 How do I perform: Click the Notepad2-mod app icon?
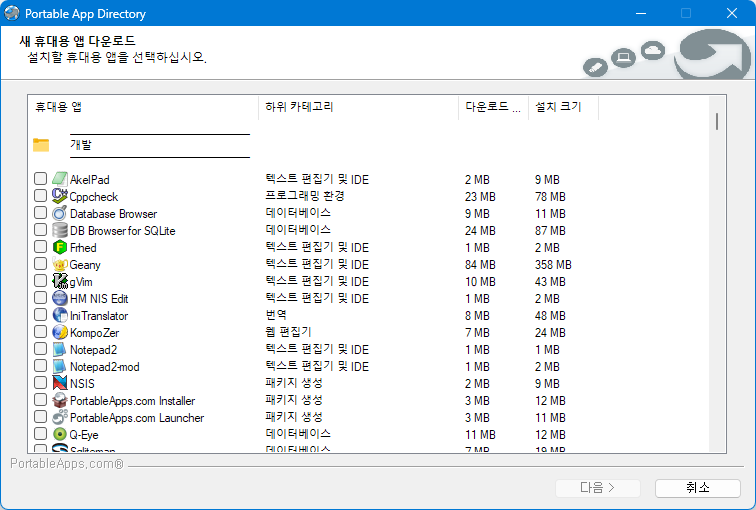click(60, 366)
